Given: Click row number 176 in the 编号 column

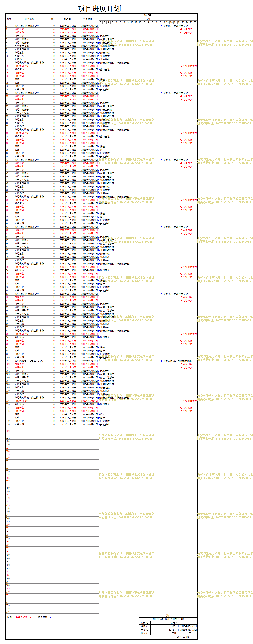Looking at the screenshot, I should pyautogui.click(x=8, y=612).
